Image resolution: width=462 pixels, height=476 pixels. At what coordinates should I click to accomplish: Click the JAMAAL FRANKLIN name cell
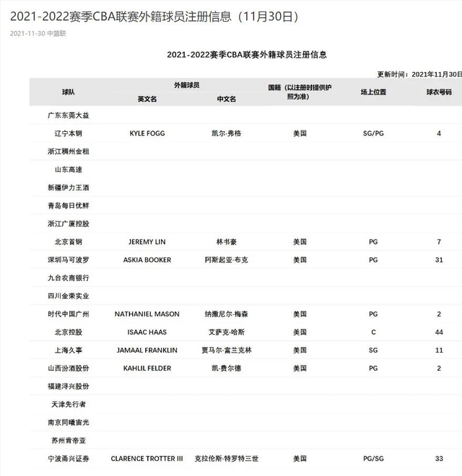coord(147,351)
